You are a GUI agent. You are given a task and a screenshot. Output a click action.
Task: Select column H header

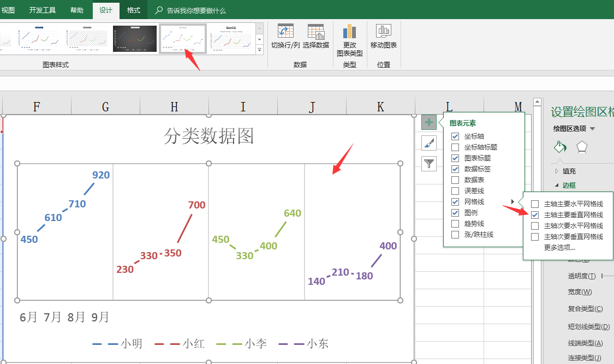pos(174,106)
